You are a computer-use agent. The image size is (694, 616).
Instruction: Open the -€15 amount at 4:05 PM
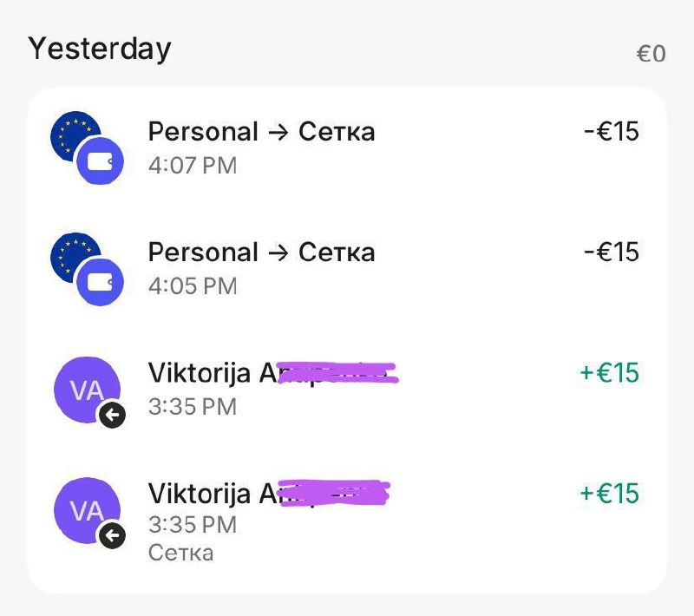click(x=612, y=252)
